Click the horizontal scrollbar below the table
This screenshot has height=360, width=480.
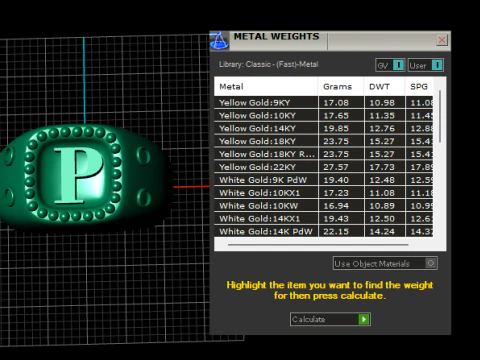tap(318, 245)
